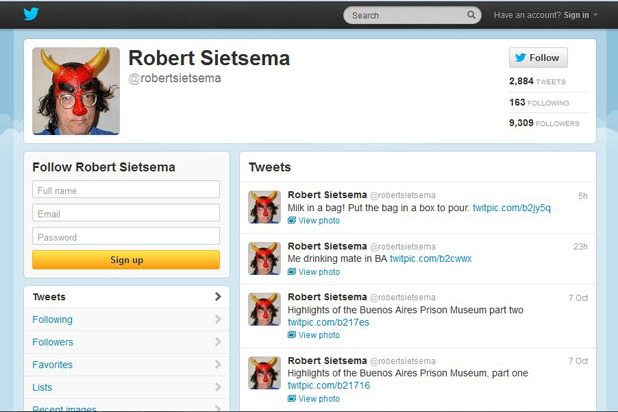618x412 pixels.
Task: Click the Full name field
Action: coord(126,190)
